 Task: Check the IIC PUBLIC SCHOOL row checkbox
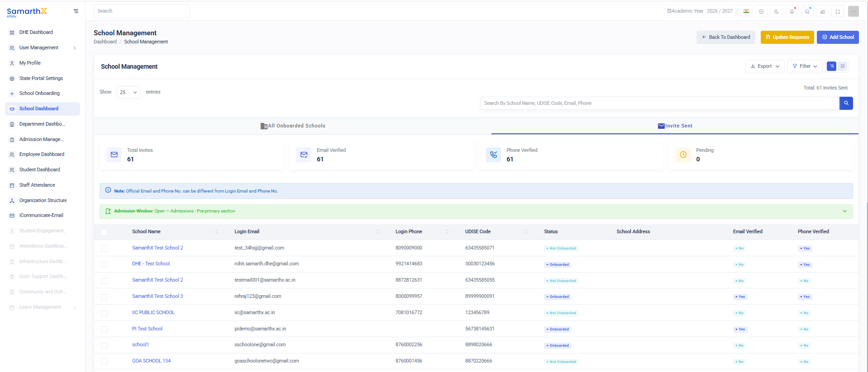pyautogui.click(x=104, y=313)
